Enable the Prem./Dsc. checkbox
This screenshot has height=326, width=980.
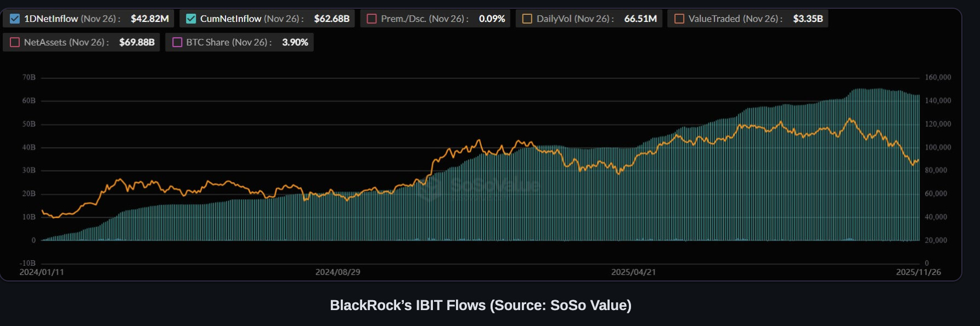[x=371, y=19]
